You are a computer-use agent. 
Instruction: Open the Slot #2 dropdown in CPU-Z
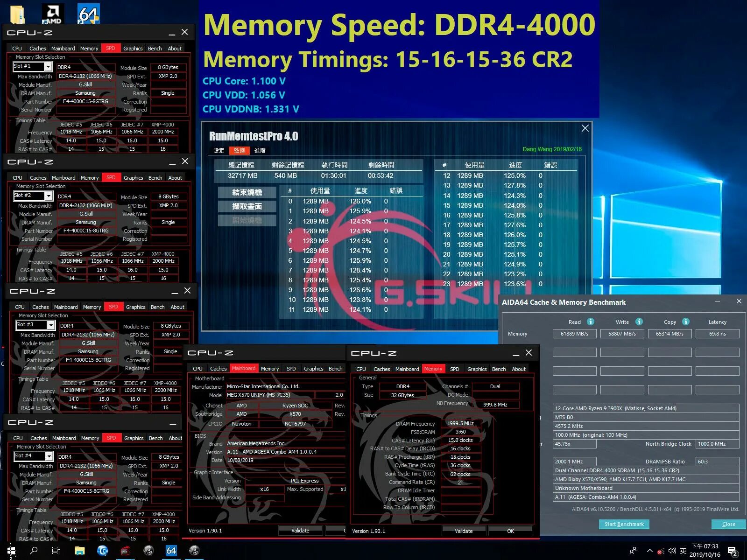(49, 196)
